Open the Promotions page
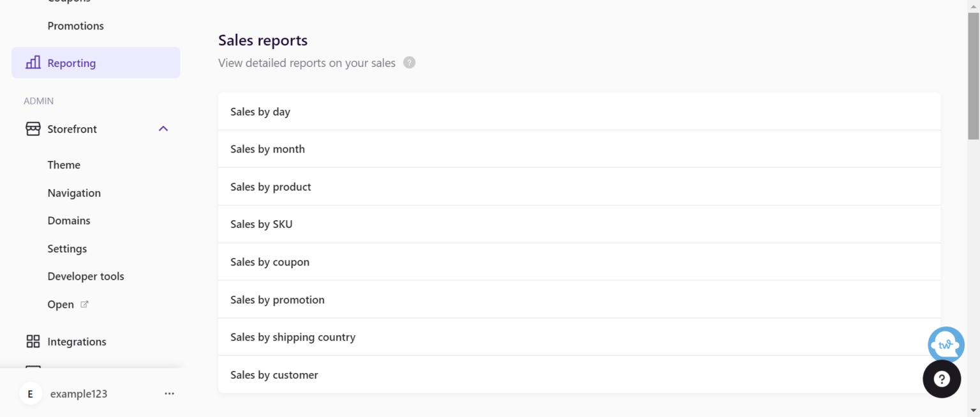The image size is (980, 417). (75, 26)
